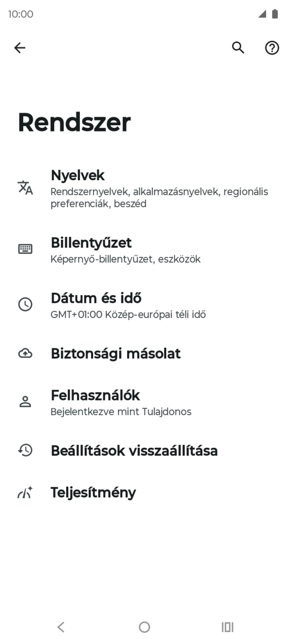Tap the home circle in the navigation bar
This screenshot has width=289, height=644.
(x=144, y=627)
